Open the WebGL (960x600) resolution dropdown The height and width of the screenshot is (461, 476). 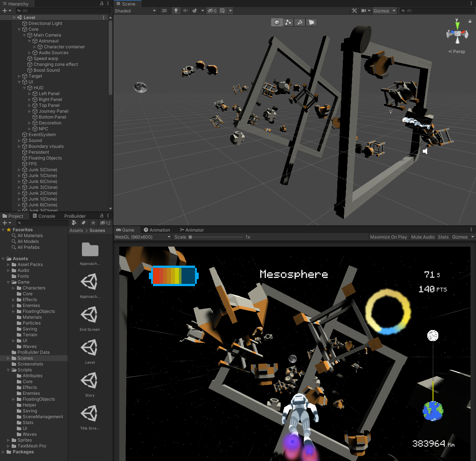point(143,237)
